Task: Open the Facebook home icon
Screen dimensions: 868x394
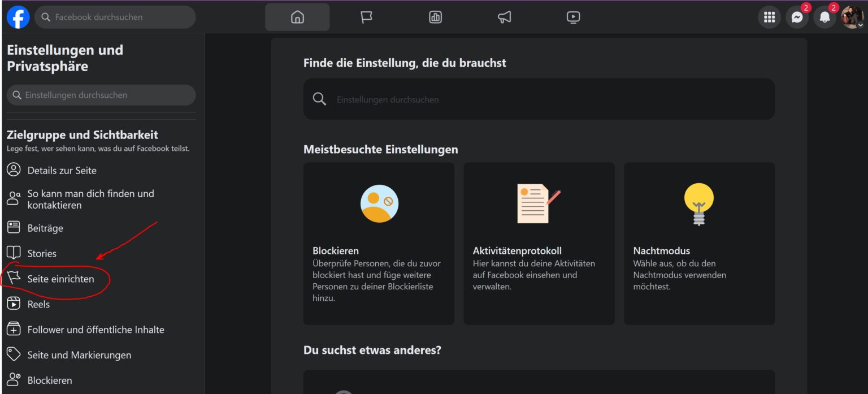Action: point(297,17)
